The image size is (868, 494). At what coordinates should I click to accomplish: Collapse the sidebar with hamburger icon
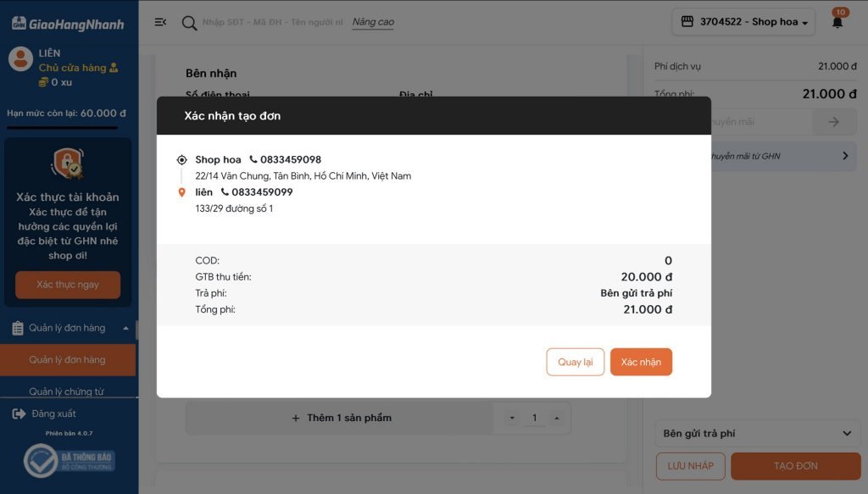click(x=160, y=22)
